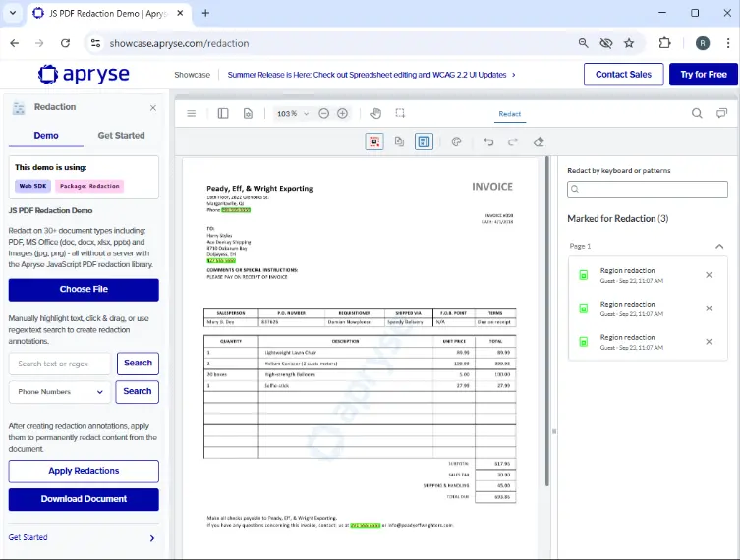This screenshot has width=740, height=560.
Task: Toggle the redaction panel button
Action: click(424, 141)
